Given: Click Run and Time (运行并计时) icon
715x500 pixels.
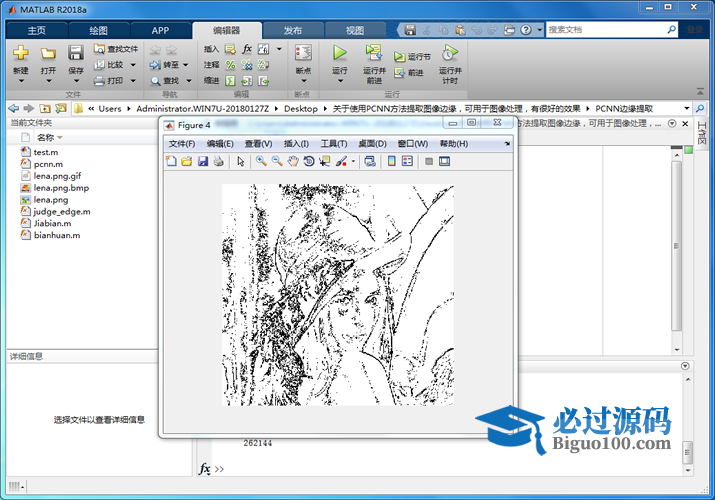Looking at the screenshot, I should click(450, 53).
